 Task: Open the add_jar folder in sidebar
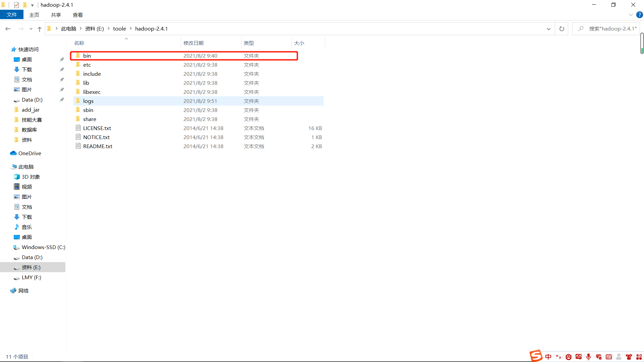[x=31, y=110]
